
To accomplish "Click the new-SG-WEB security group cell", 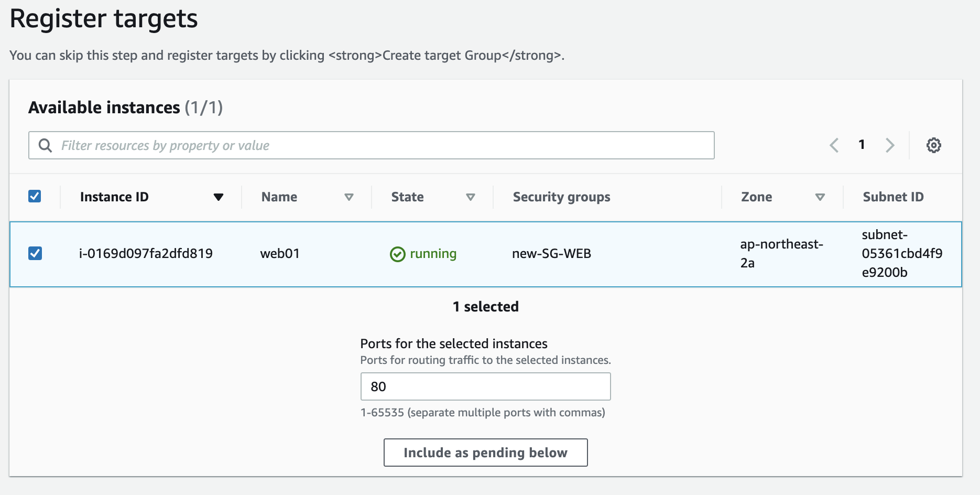I will click(x=551, y=254).
